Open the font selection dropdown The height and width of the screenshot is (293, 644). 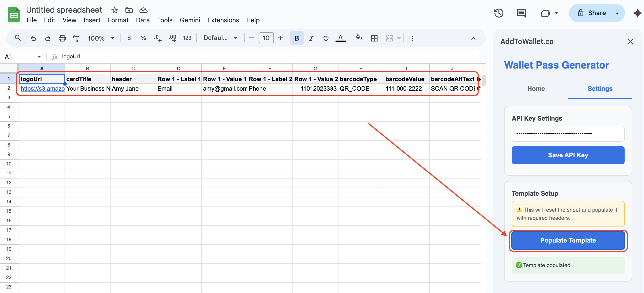pyautogui.click(x=220, y=38)
